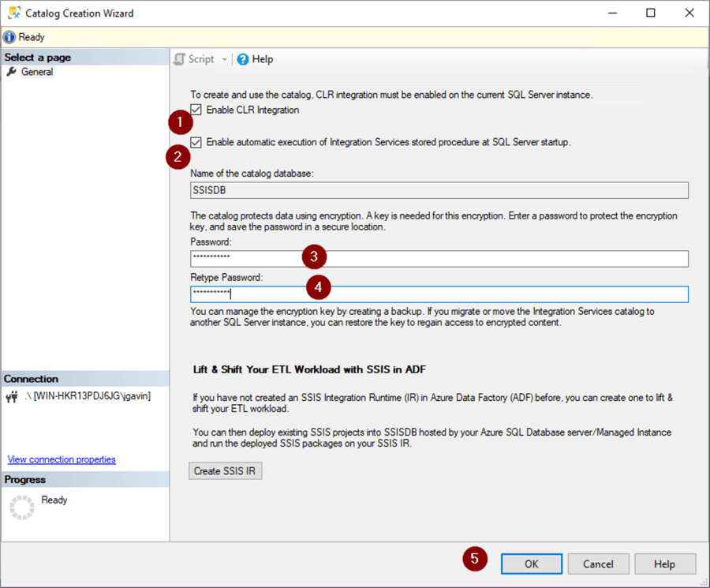Toggle automatic execution of Integration Services checkbox

pos(194,142)
